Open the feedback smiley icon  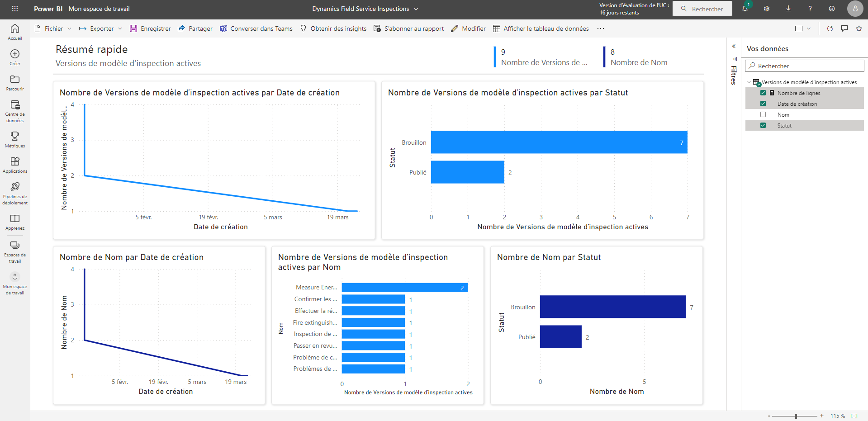point(832,9)
